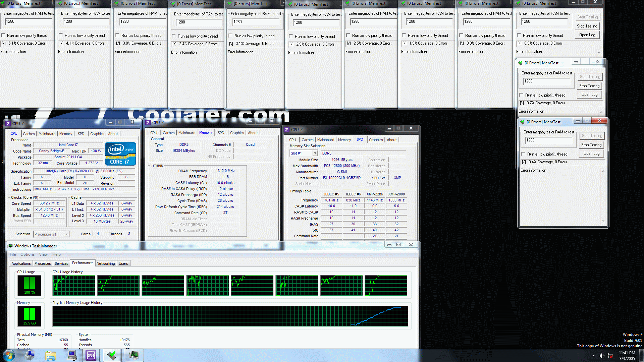Click title icon of MemTest with 2.9% coverage
Screen dimensions: 644x362
click(x=290, y=4)
